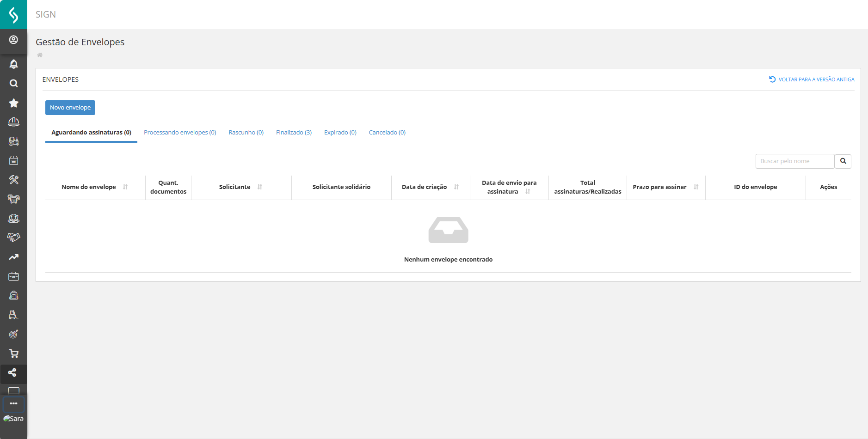
Task: Open the Cancelado (0) tab
Action: tap(387, 133)
